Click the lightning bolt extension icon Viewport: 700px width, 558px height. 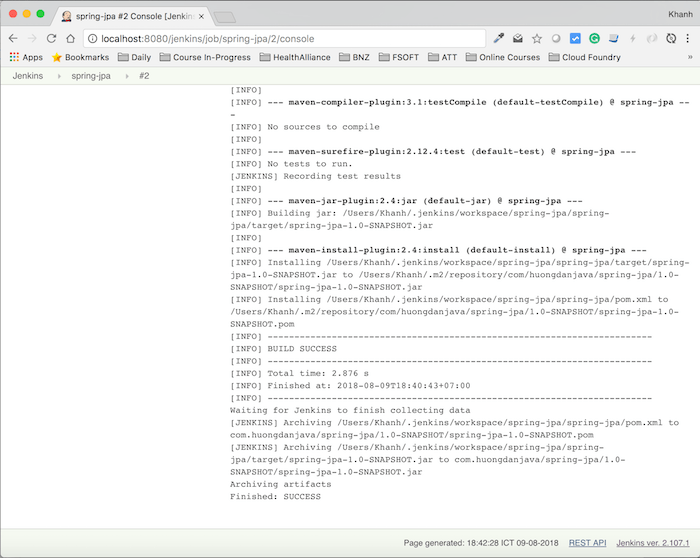pos(633,39)
